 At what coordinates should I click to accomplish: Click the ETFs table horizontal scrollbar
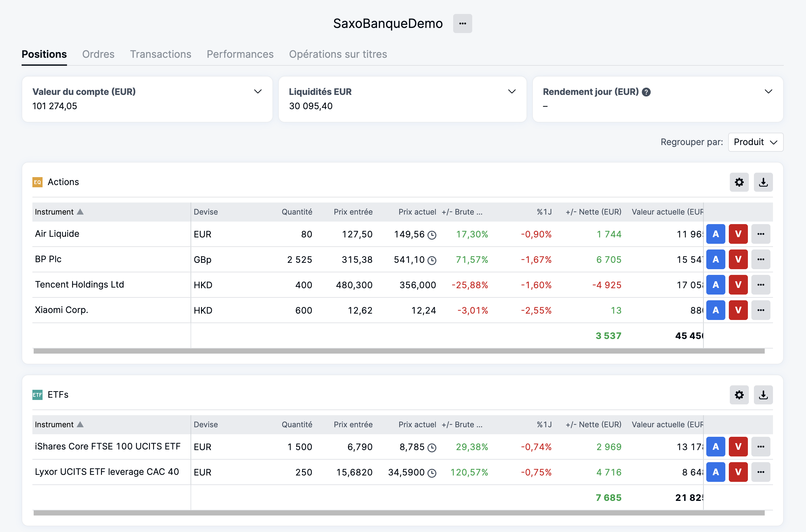399,513
